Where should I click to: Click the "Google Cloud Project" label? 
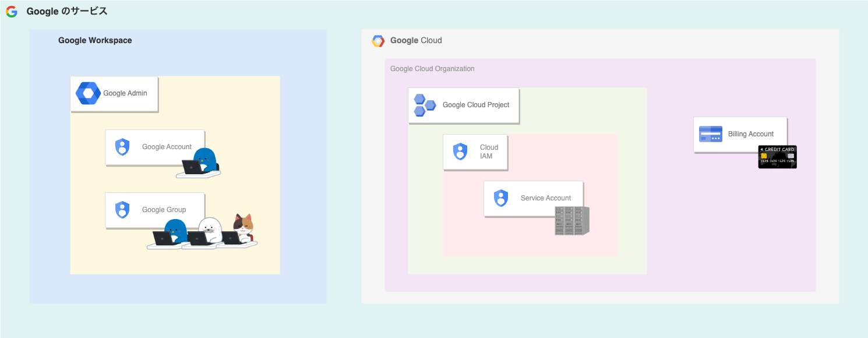(x=476, y=105)
